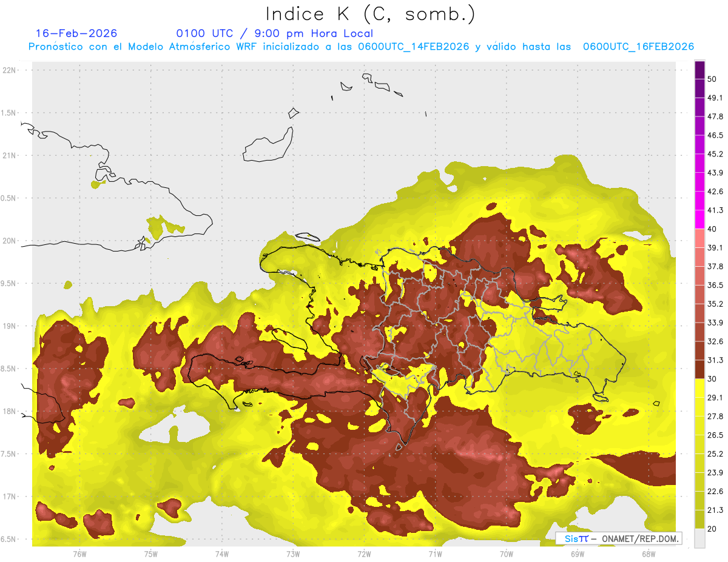Click the "6.5N" latitude label

point(9,539)
